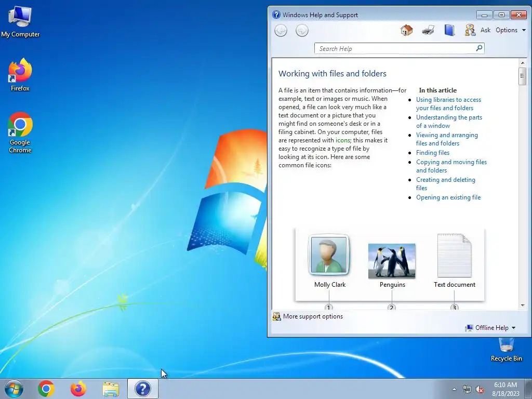
Task: Print the help topic with printer icon
Action: (x=428, y=30)
